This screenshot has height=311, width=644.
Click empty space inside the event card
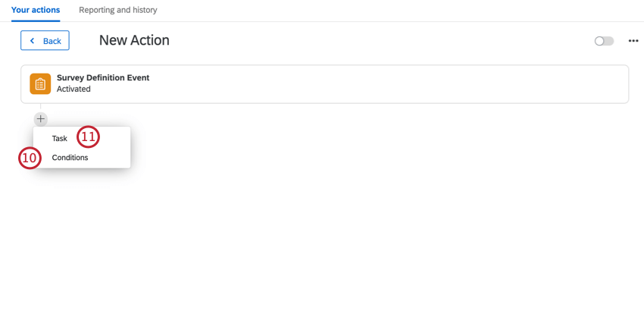(x=370, y=84)
